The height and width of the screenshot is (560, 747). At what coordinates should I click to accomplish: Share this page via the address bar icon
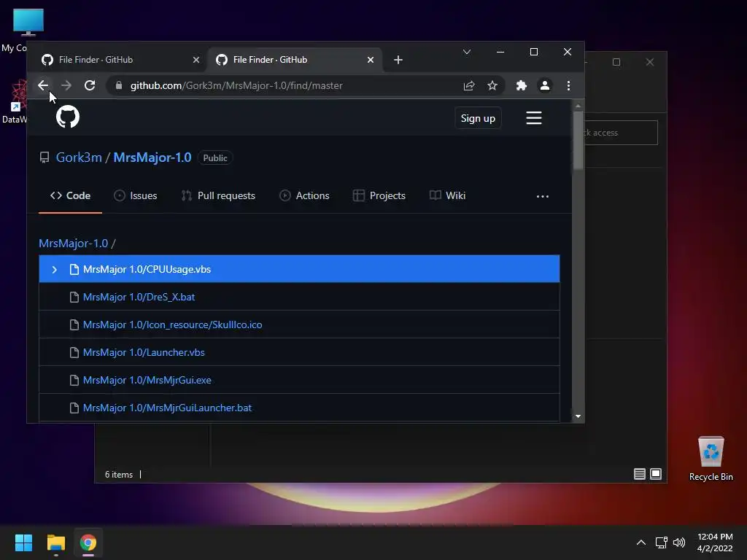tap(469, 85)
